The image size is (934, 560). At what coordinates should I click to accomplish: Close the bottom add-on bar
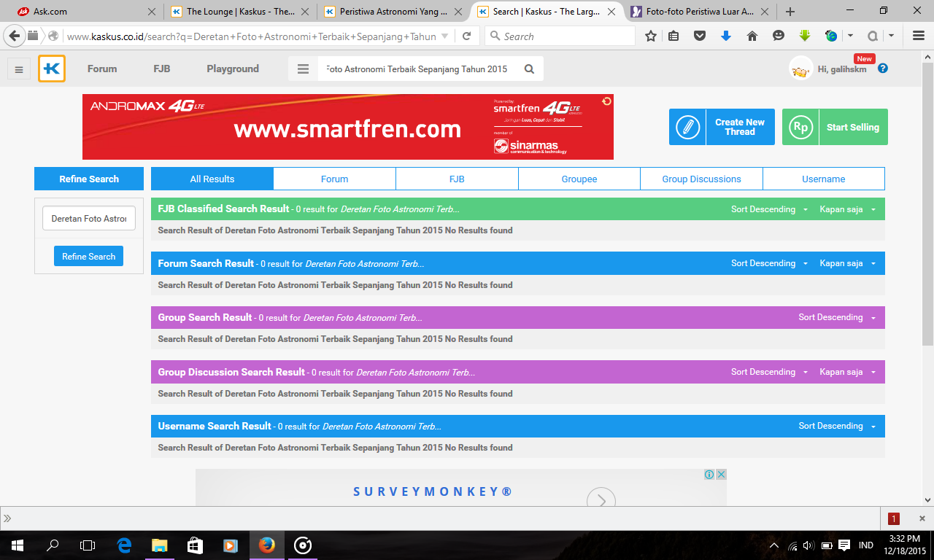pos(922,518)
